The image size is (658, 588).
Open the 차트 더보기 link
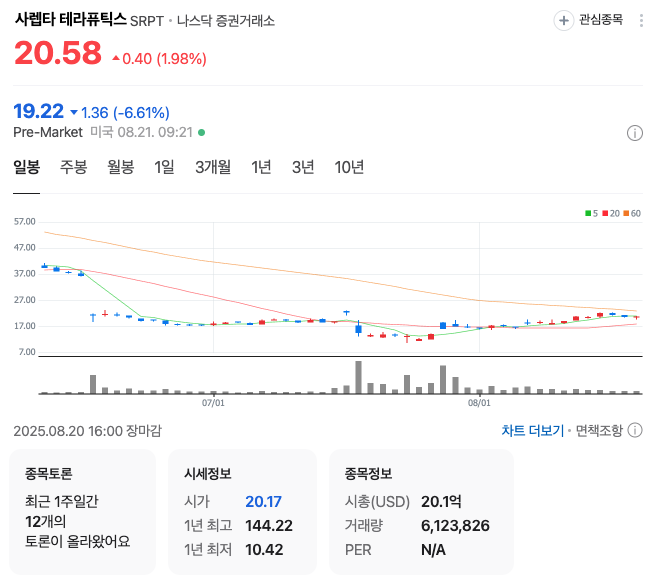(533, 430)
